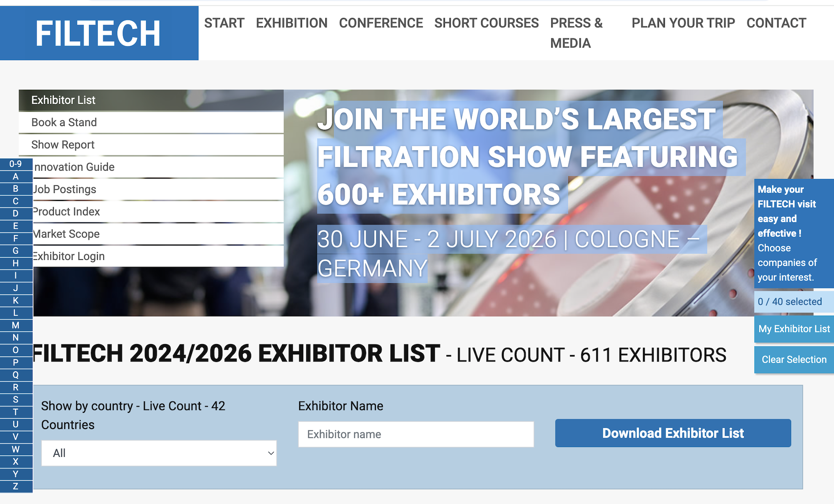Open the EXHIBITION menu
This screenshot has height=504, width=834.
[292, 23]
